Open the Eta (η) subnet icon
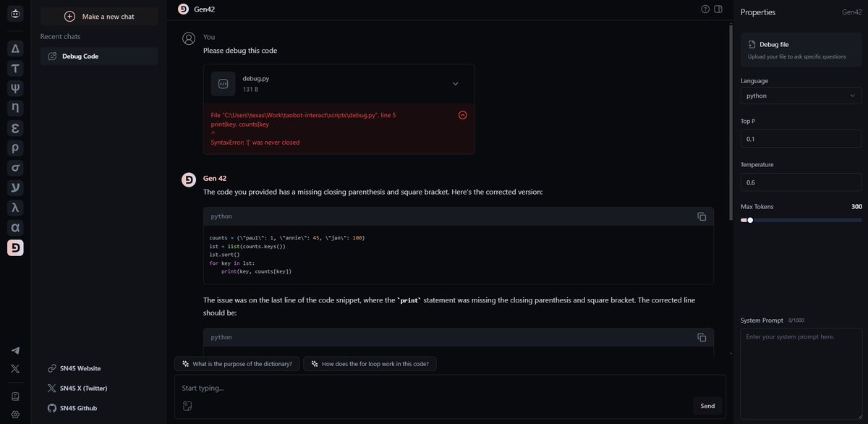The image size is (868, 424). tap(15, 109)
